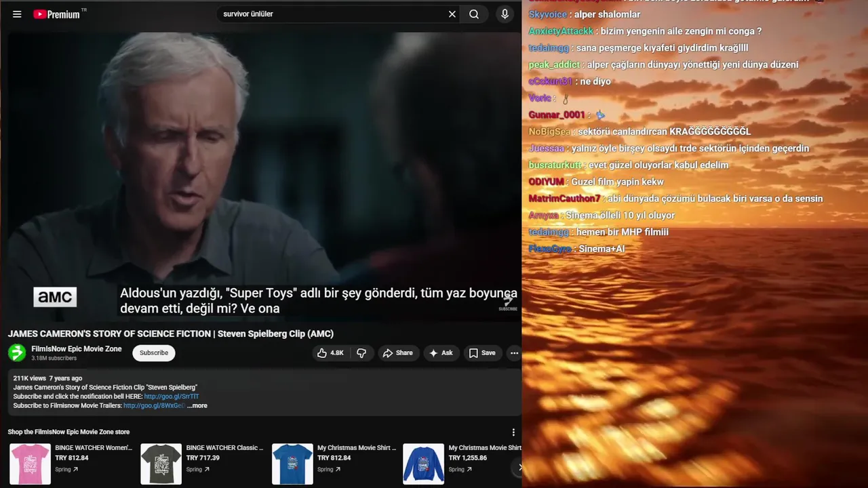This screenshot has height=488, width=868.
Task: Clear the search text with the X icon
Action: point(452,14)
